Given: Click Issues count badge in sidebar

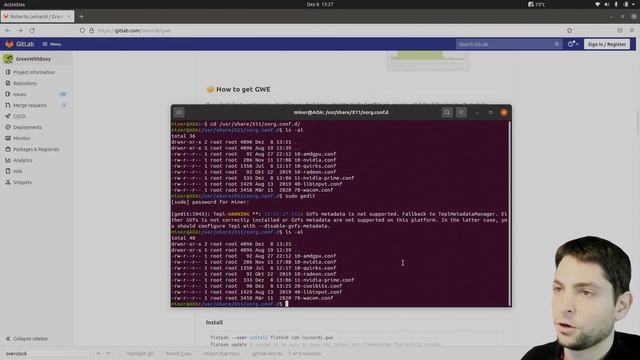Looking at the screenshot, I should (63, 94).
